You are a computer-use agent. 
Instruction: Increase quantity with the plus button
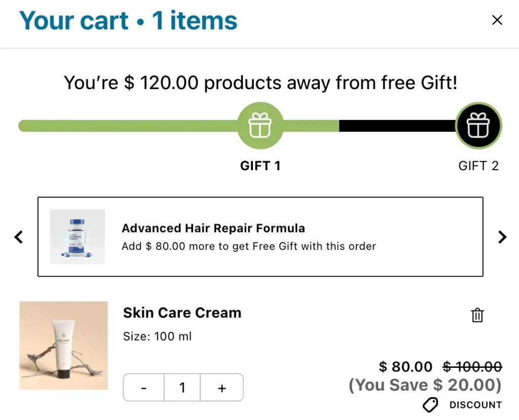pyautogui.click(x=221, y=388)
